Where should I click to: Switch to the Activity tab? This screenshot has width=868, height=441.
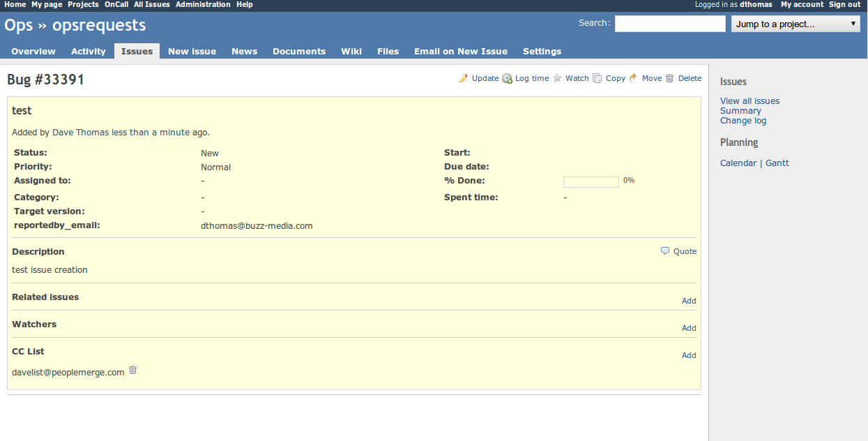[x=89, y=52]
